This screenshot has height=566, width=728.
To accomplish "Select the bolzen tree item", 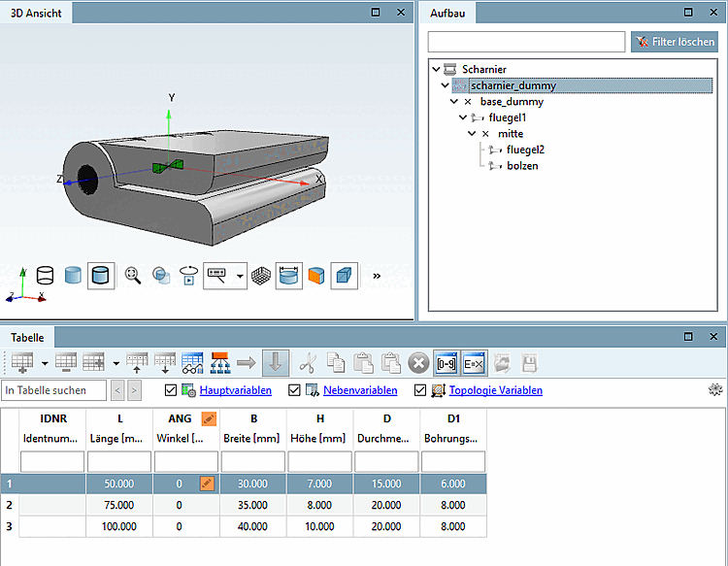I will [522, 166].
